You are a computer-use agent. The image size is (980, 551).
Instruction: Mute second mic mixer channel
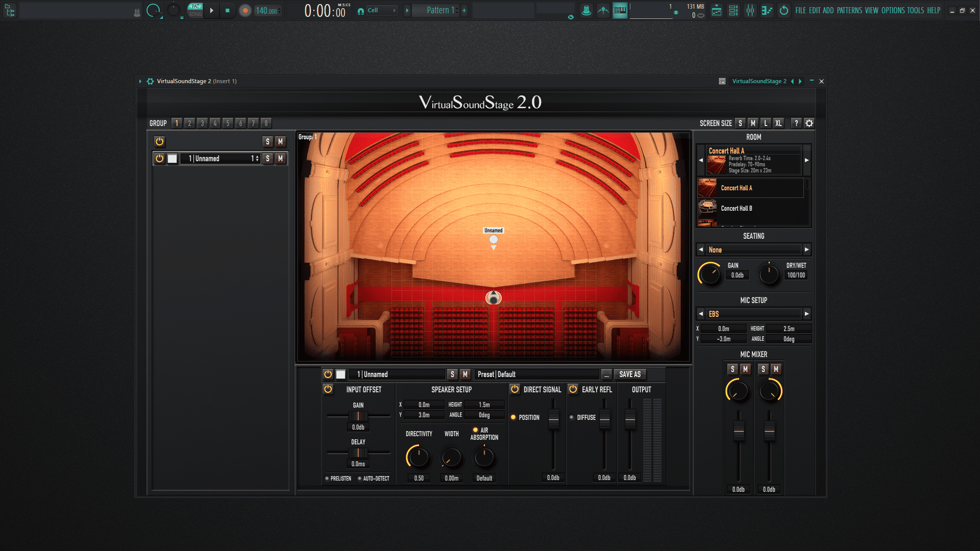coord(776,369)
